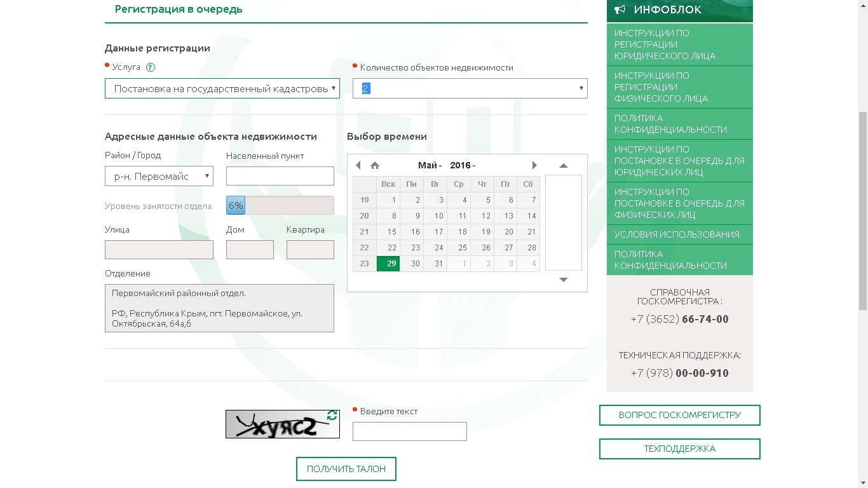
Task: Click the Дом input field
Action: [250, 250]
